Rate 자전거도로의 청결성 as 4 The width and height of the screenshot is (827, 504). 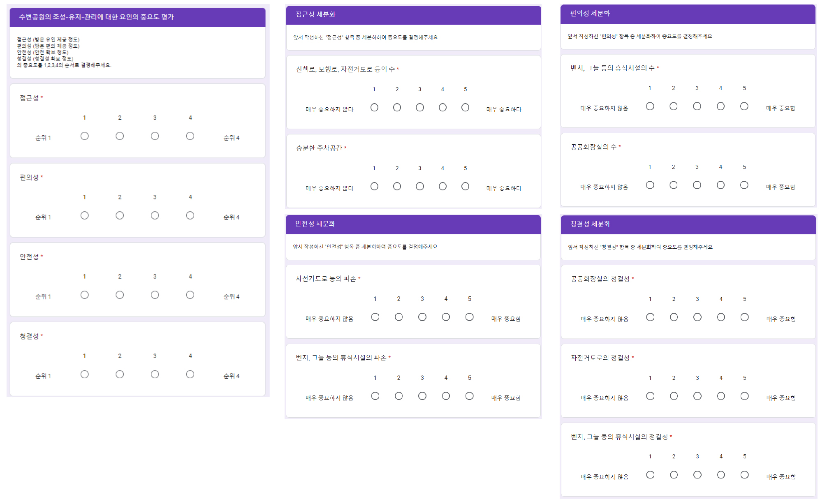point(721,396)
